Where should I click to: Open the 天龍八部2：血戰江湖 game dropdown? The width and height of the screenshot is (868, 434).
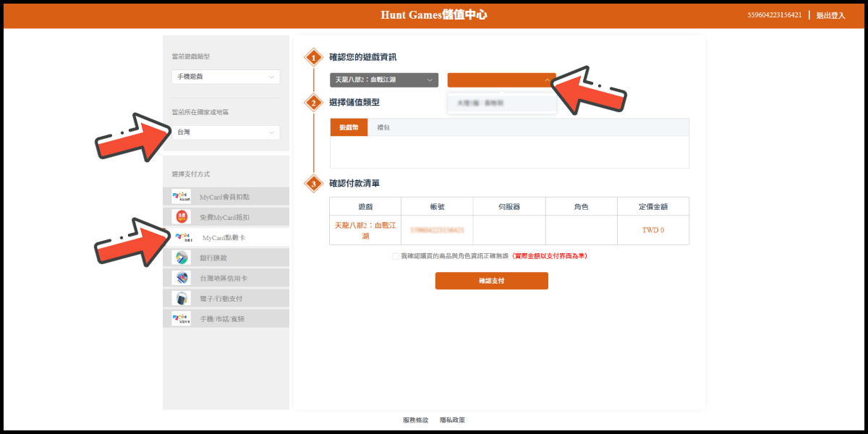tap(383, 80)
